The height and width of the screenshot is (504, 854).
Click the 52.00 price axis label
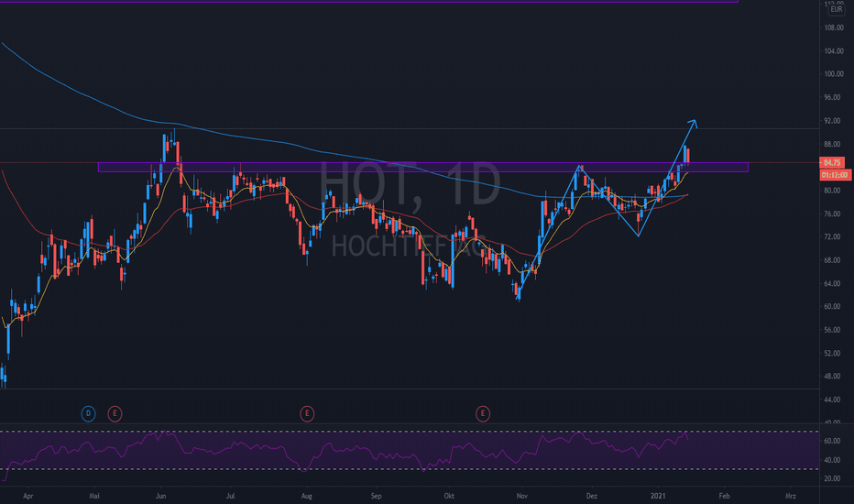(x=832, y=354)
